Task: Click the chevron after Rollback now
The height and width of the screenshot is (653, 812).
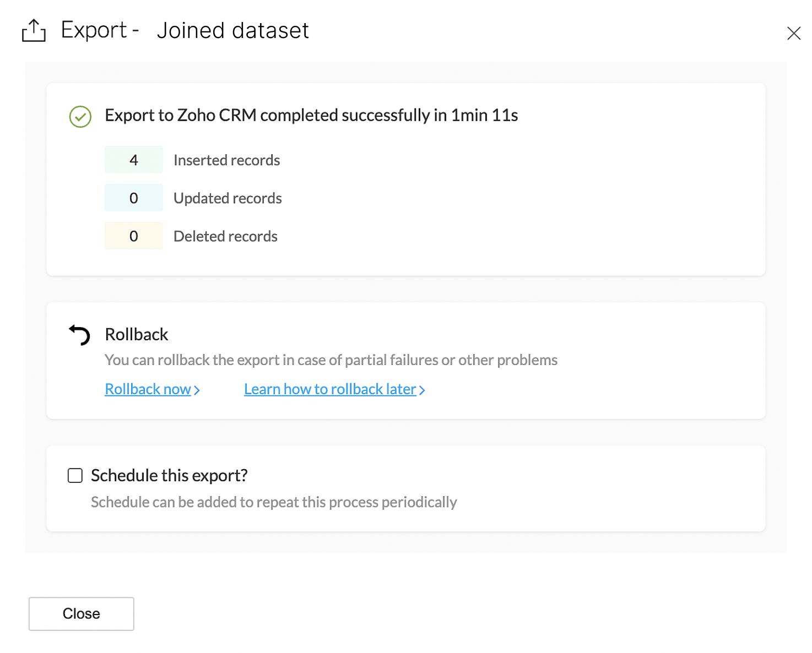Action: 197,390
